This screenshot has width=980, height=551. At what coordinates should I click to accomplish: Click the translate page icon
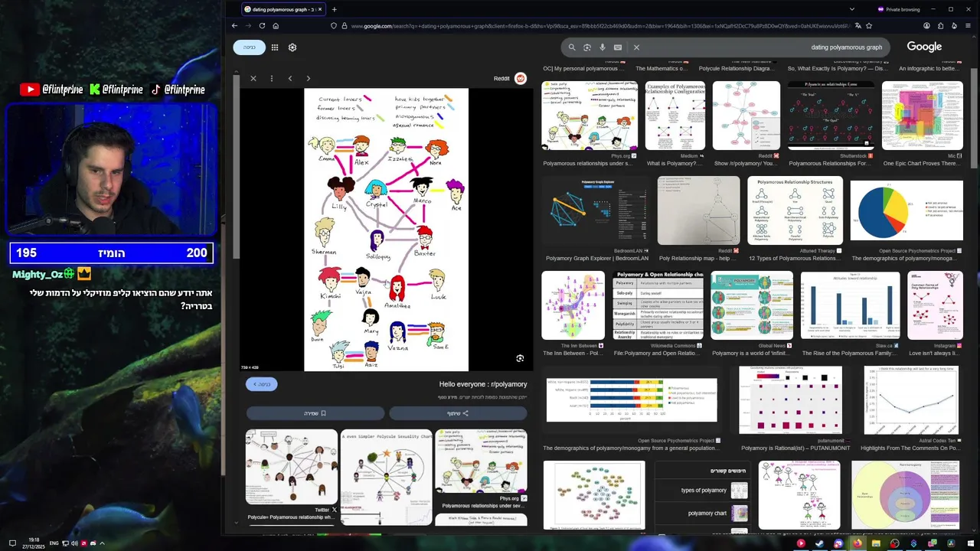pos(857,25)
